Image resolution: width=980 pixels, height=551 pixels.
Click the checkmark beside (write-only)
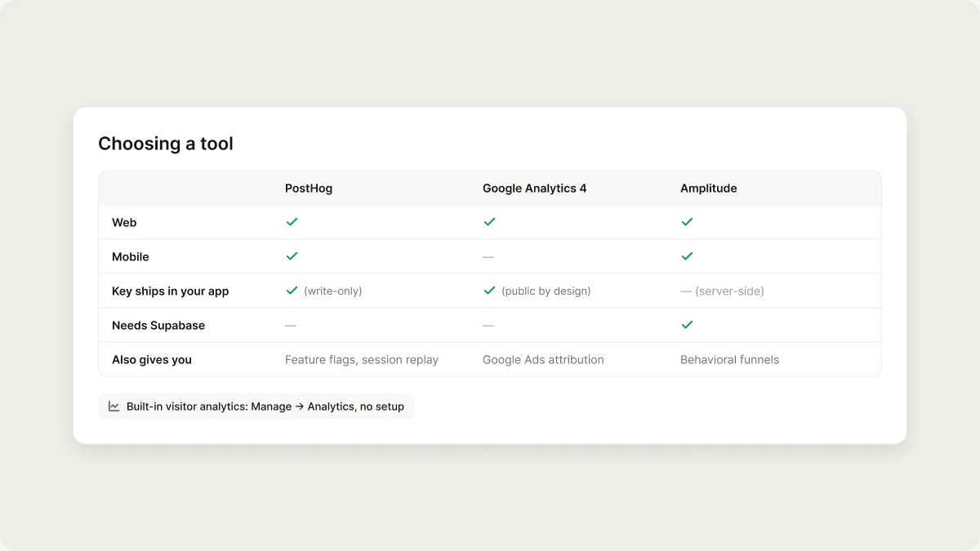point(292,291)
